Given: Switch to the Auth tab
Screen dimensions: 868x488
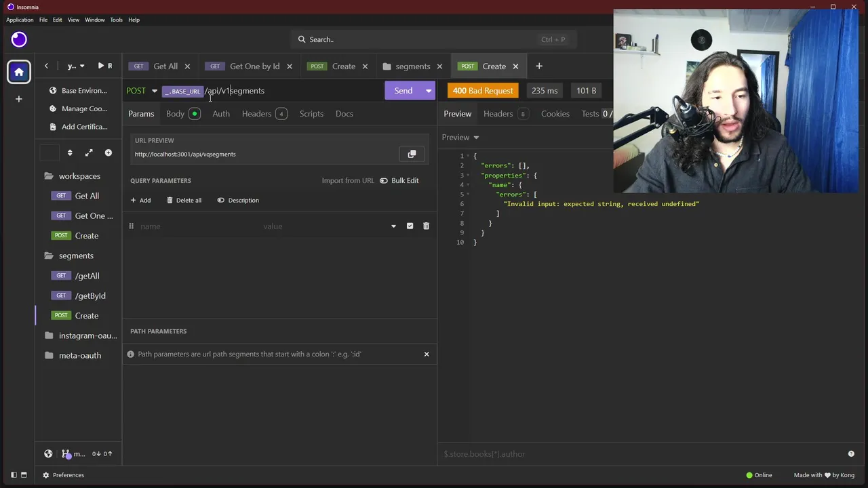Looking at the screenshot, I should 221,113.
